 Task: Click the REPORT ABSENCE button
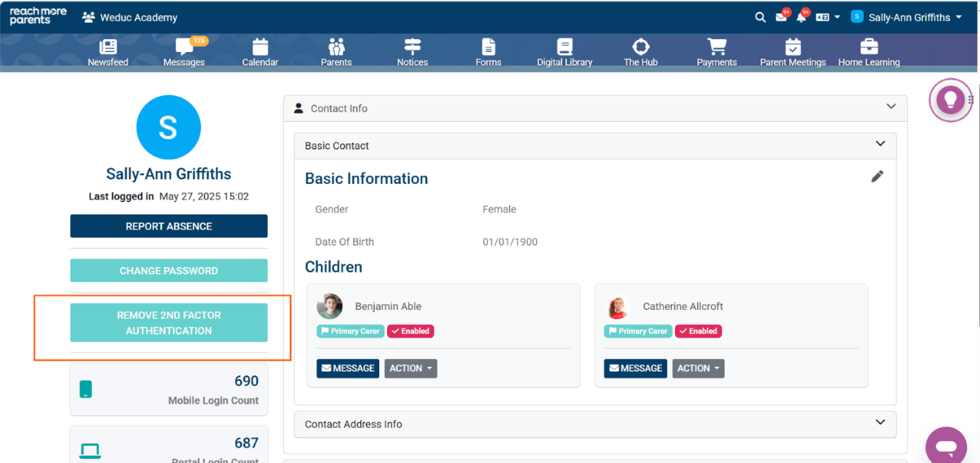(x=169, y=227)
